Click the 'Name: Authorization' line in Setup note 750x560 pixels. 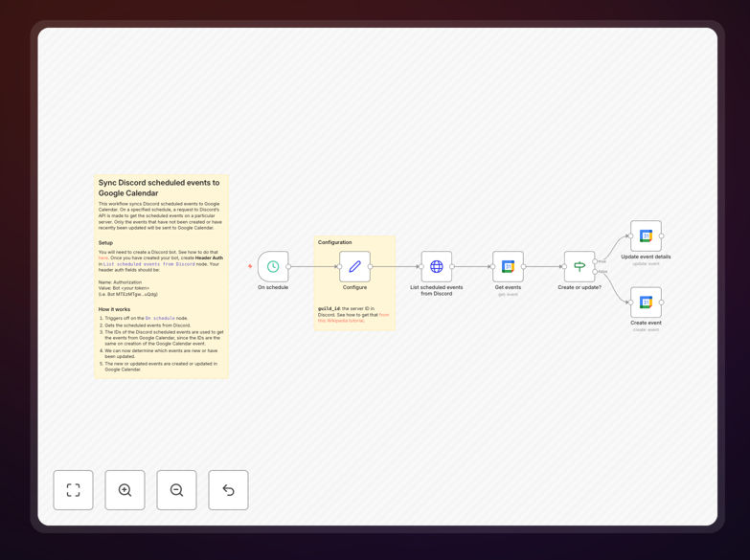[120, 282]
